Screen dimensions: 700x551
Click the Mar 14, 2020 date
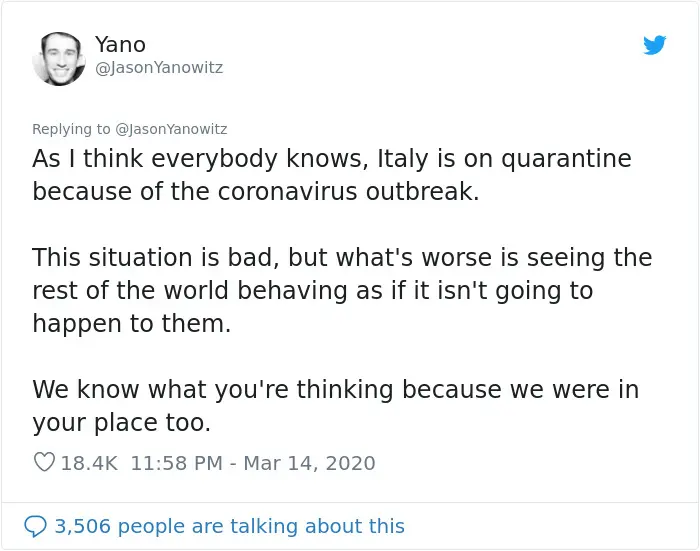311,463
